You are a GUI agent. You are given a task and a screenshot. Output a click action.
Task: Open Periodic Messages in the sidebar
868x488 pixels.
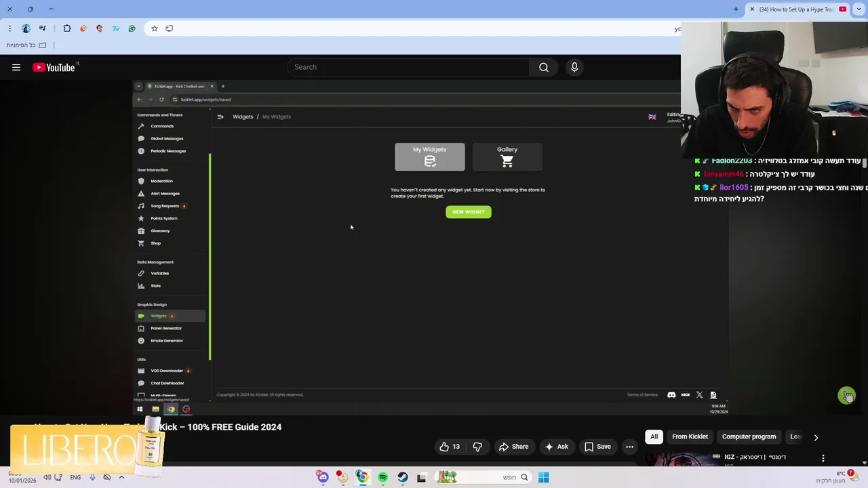171,150
